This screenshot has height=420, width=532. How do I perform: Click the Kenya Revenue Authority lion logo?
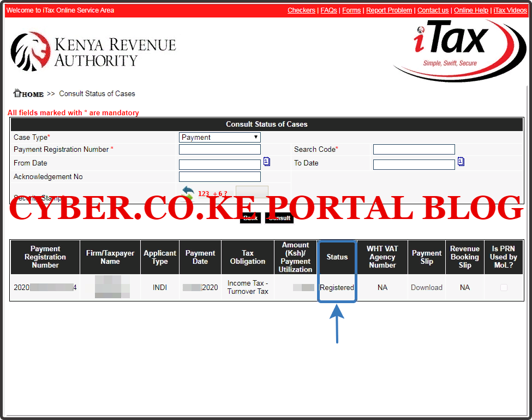pos(31,51)
